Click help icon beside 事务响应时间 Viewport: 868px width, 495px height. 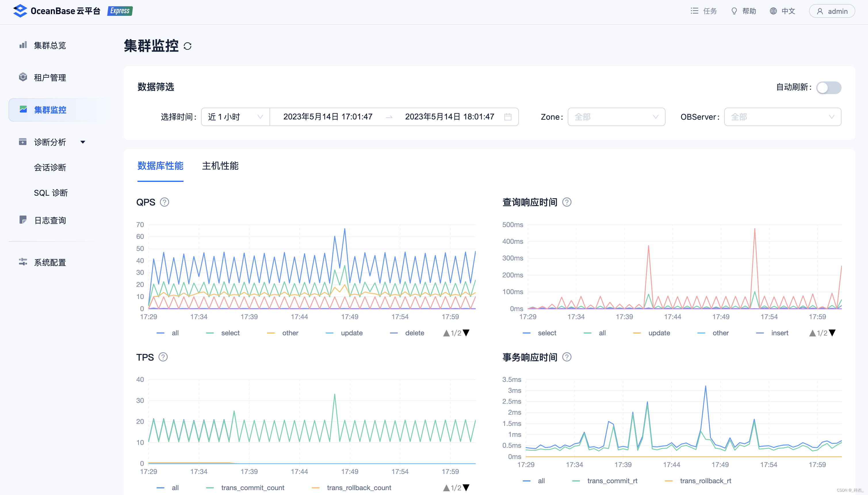click(x=567, y=357)
